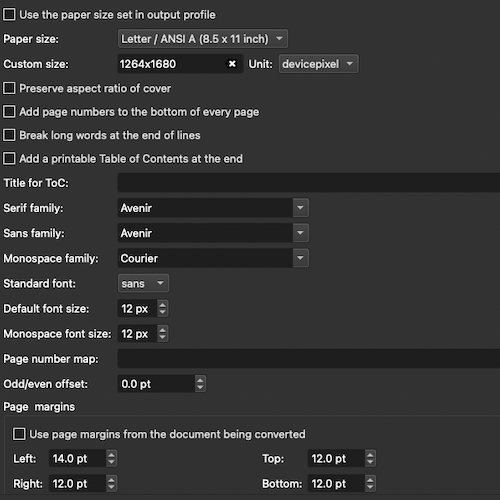Click the Left margin value field
This screenshot has height=500, width=500.
[77, 458]
